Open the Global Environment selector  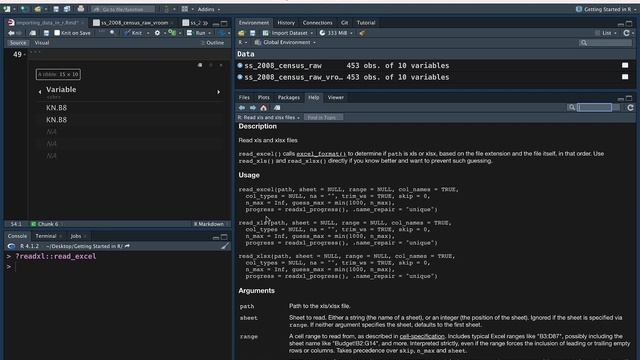[x=285, y=42]
